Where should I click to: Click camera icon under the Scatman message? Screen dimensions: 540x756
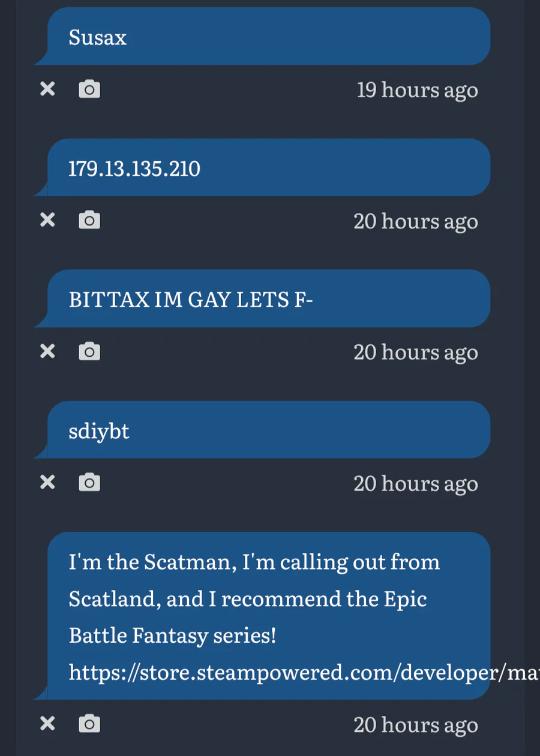[89, 724]
